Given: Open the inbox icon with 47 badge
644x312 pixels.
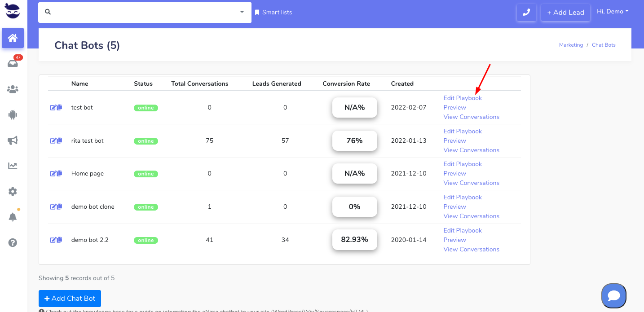Looking at the screenshot, I should (13, 63).
